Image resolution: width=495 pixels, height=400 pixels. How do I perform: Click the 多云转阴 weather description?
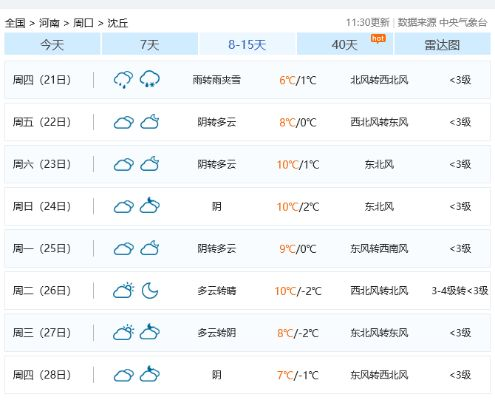click(217, 332)
